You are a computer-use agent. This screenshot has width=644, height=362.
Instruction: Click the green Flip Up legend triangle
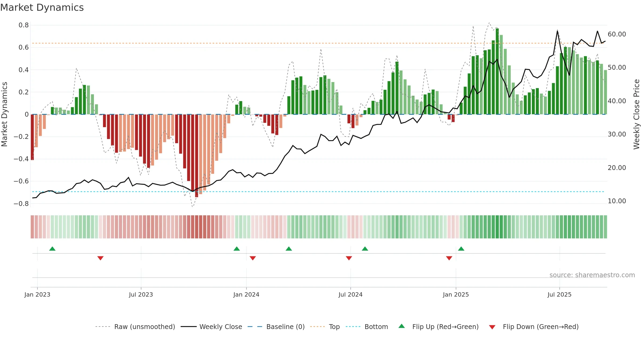[402, 326]
